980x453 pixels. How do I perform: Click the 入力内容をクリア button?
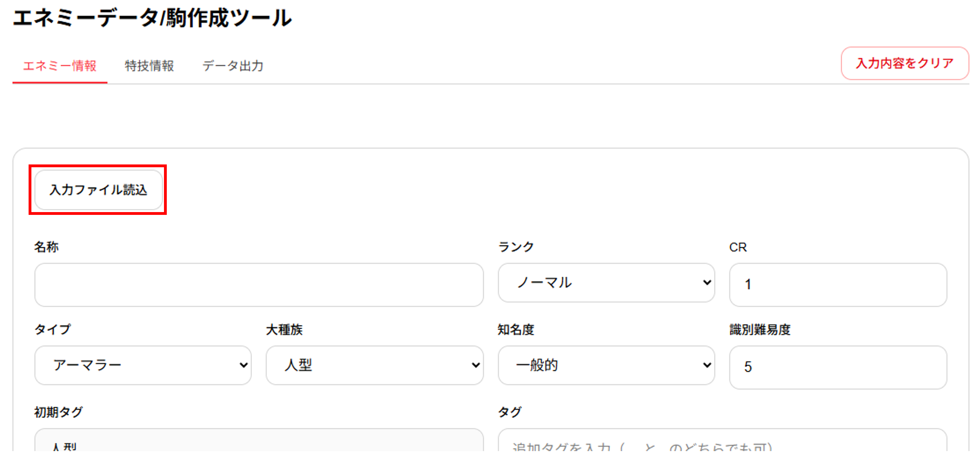coord(904,63)
